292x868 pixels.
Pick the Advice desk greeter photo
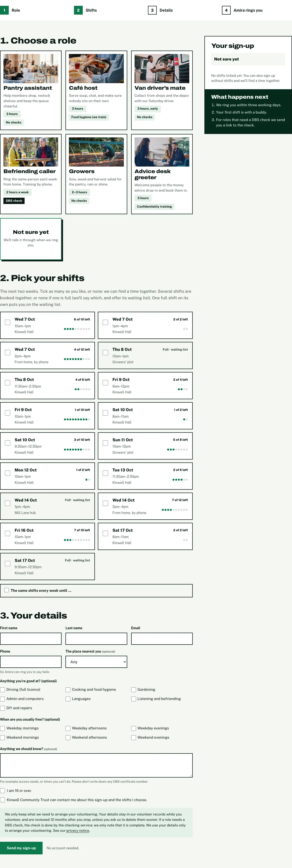click(x=162, y=152)
